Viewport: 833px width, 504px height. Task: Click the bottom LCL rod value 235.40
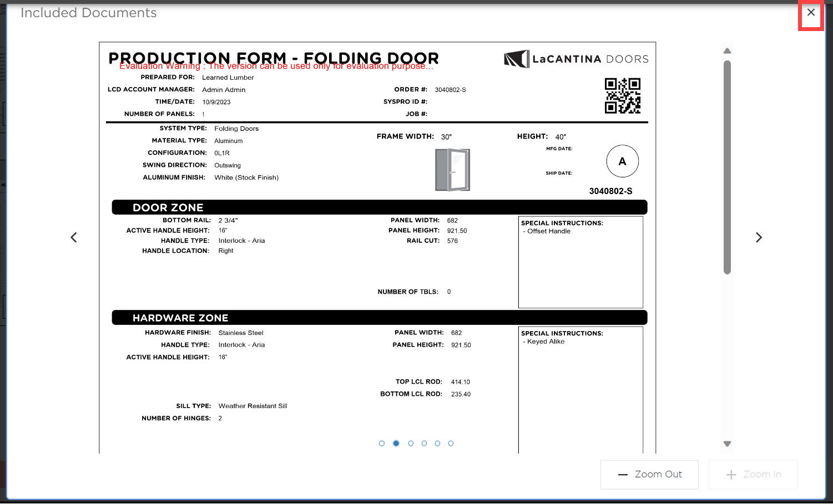(x=461, y=394)
